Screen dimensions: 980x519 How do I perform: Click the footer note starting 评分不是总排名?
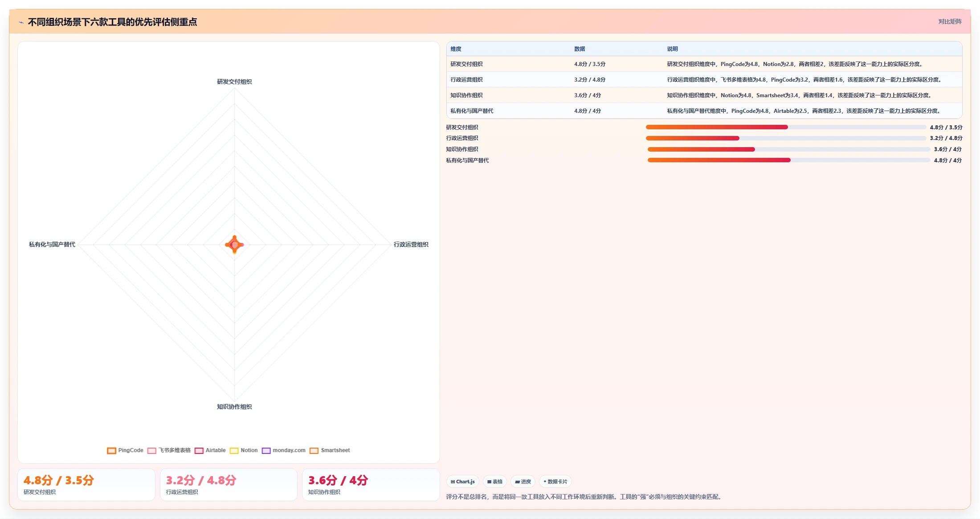[584, 497]
